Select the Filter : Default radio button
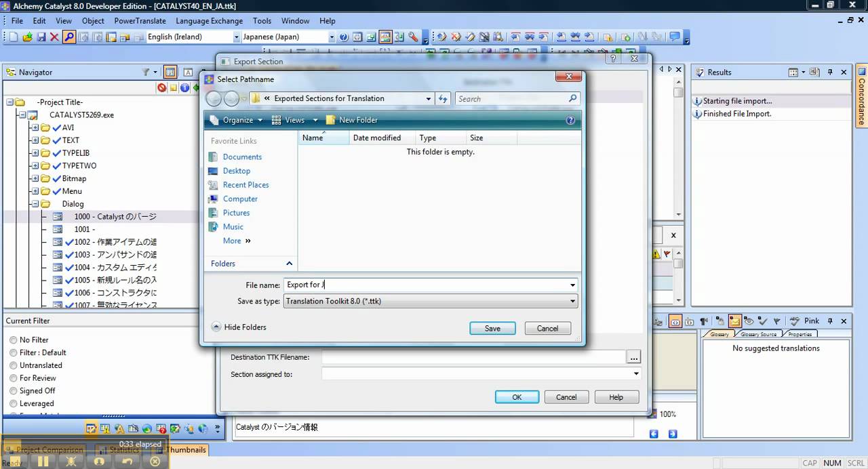 (13, 353)
